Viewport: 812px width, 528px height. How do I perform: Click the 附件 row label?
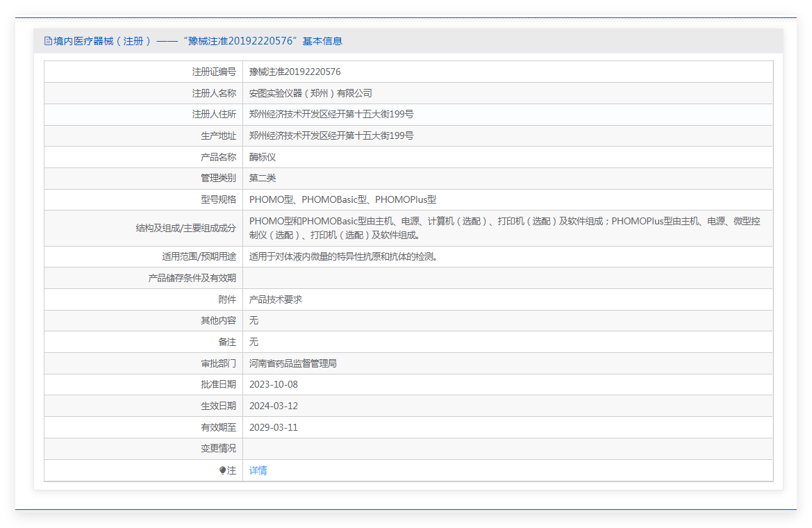(227, 299)
